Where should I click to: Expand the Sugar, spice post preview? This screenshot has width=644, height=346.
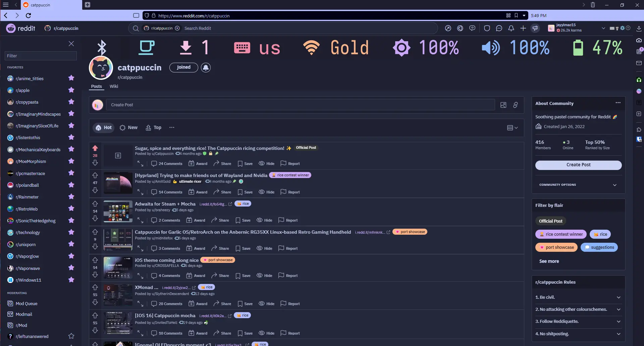tap(140, 164)
